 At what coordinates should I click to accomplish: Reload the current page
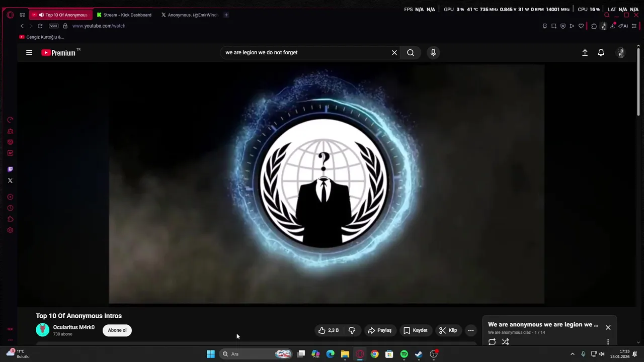pos(40,26)
